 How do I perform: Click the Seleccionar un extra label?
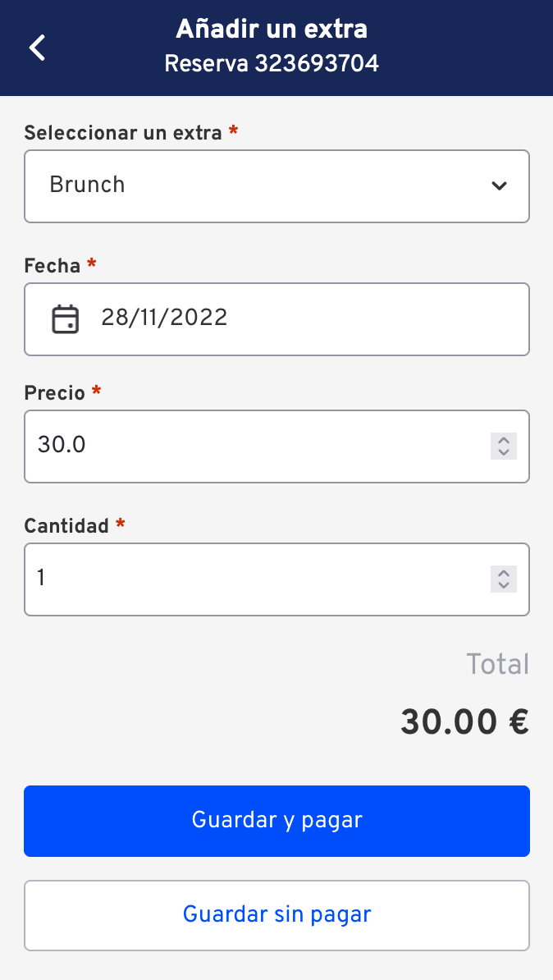pyautogui.click(x=123, y=132)
